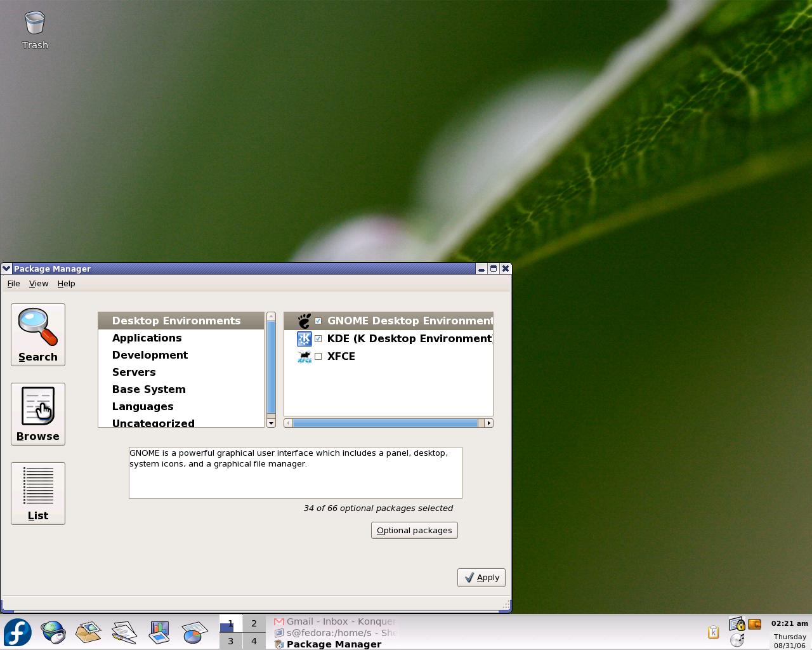Click the GNOME description text box

tap(296, 473)
